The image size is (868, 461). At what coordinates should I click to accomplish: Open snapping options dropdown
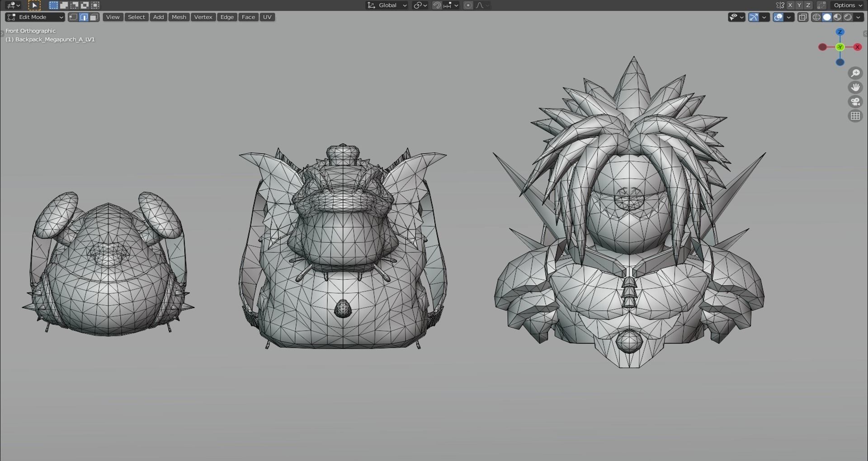451,5
